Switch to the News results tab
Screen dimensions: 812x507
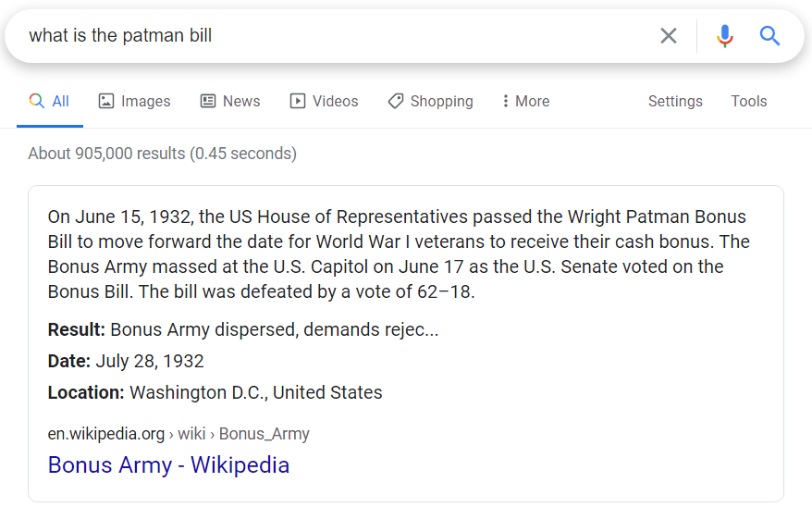tap(230, 101)
